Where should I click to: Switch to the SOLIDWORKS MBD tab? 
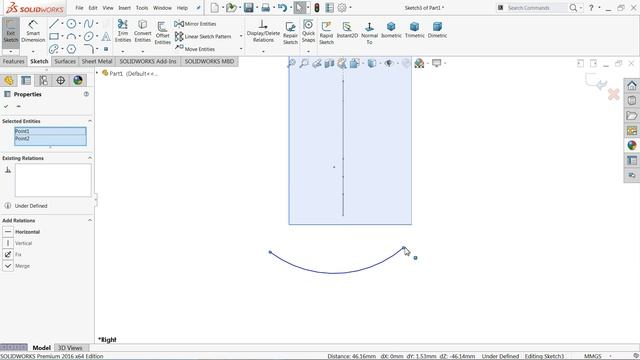click(x=209, y=61)
